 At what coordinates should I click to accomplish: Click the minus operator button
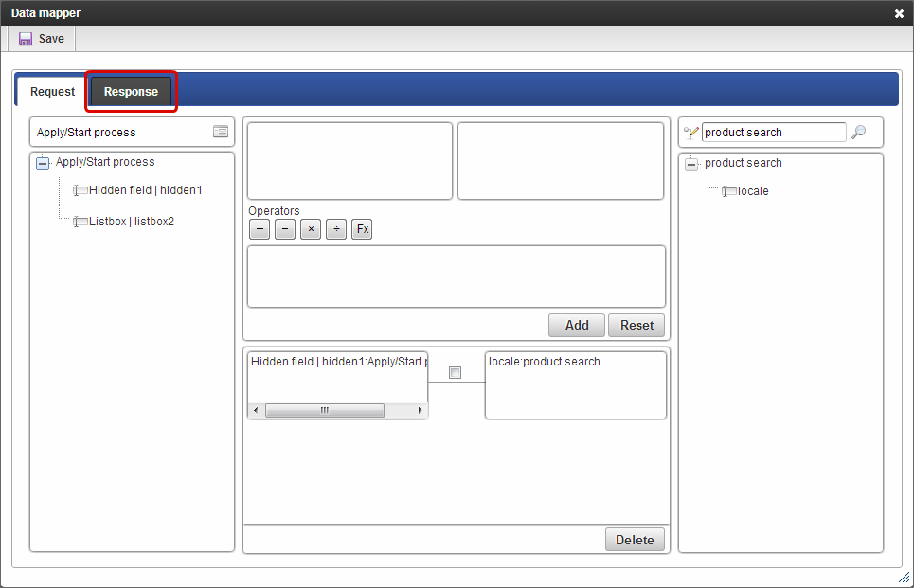point(285,229)
